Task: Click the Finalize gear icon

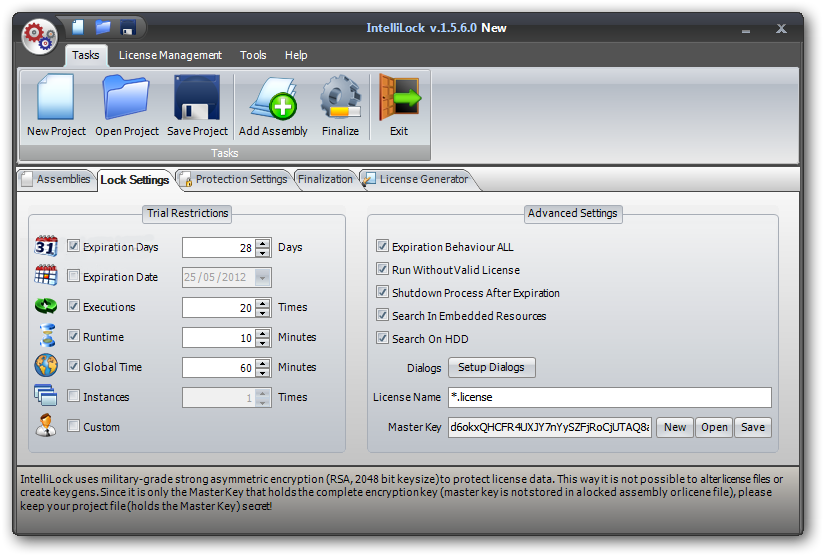Action: pos(341,97)
